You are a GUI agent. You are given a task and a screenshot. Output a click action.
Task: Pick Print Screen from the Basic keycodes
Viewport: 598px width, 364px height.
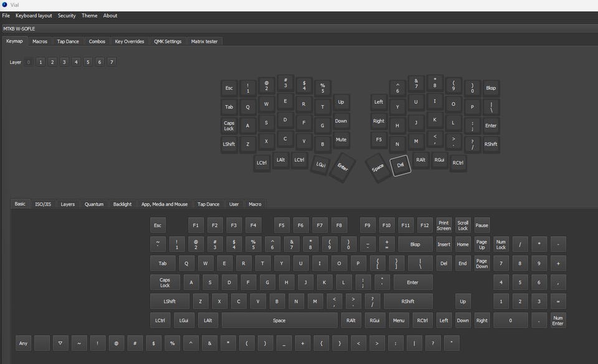444,225
